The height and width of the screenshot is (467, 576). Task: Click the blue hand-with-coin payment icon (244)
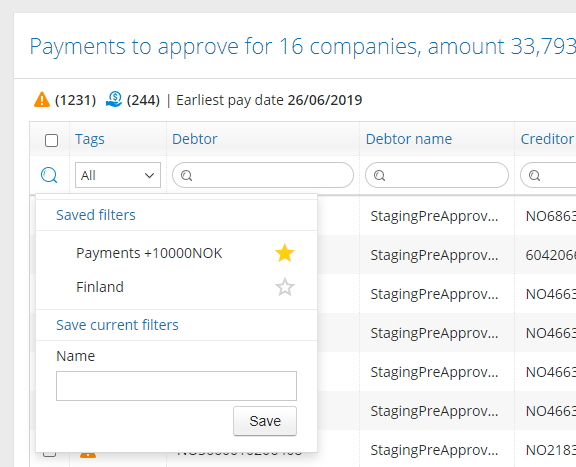click(114, 99)
